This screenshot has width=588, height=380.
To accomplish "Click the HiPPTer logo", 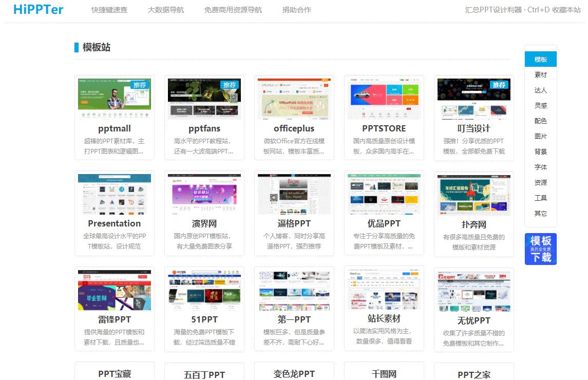I will coord(38,10).
